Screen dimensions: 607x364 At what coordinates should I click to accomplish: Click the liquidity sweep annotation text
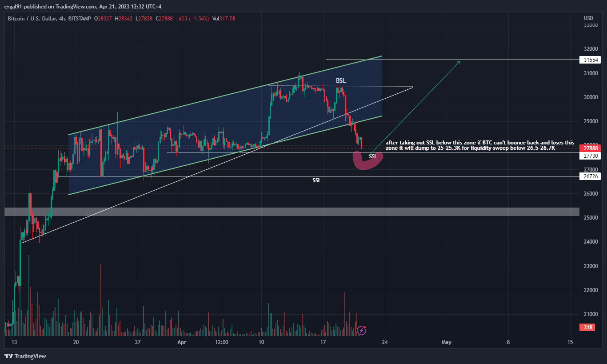click(x=480, y=145)
